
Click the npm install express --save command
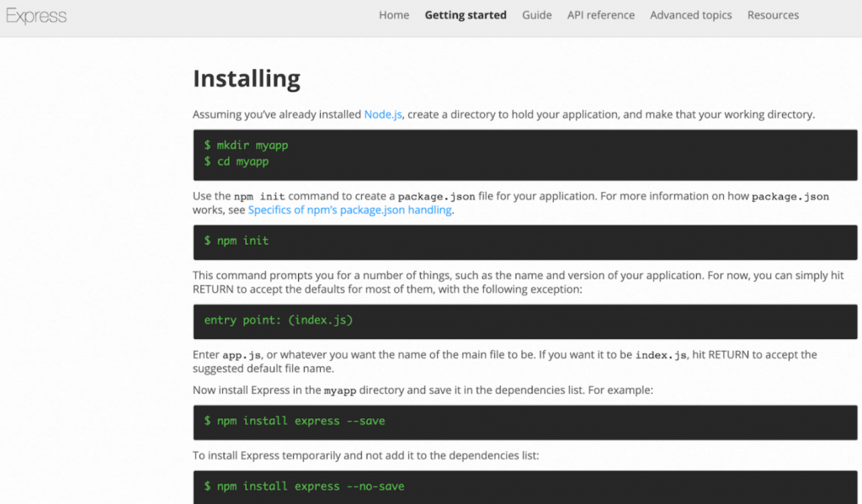pyautogui.click(x=295, y=421)
